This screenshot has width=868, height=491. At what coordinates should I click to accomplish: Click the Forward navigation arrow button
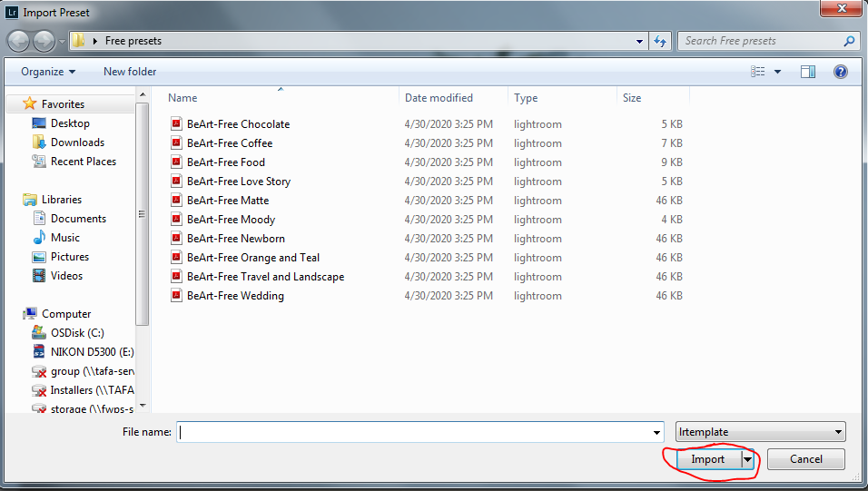tap(44, 41)
